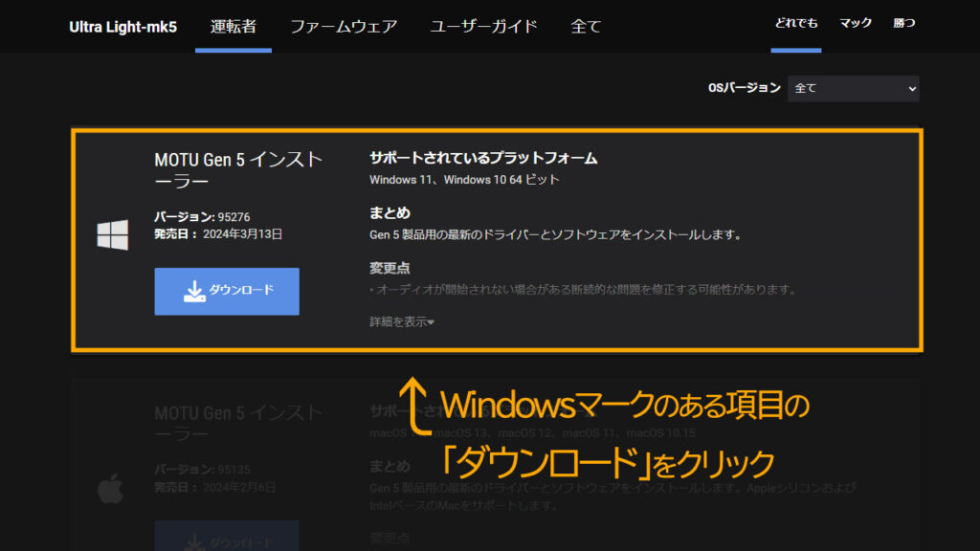Select the マック platform filter
The image size is (980, 551).
pos(855,23)
